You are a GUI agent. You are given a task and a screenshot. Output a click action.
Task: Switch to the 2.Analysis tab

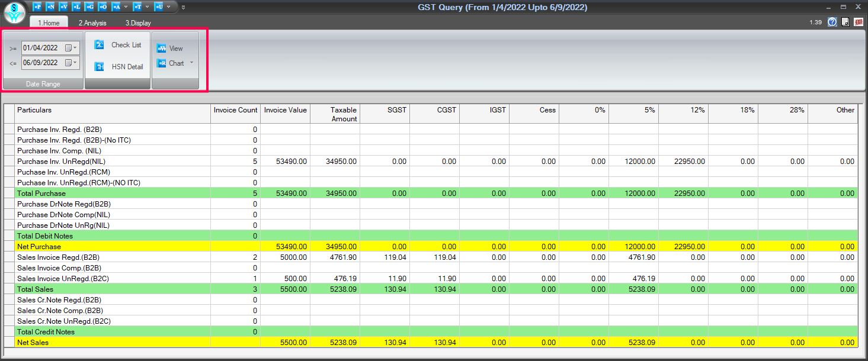pyautogui.click(x=92, y=22)
